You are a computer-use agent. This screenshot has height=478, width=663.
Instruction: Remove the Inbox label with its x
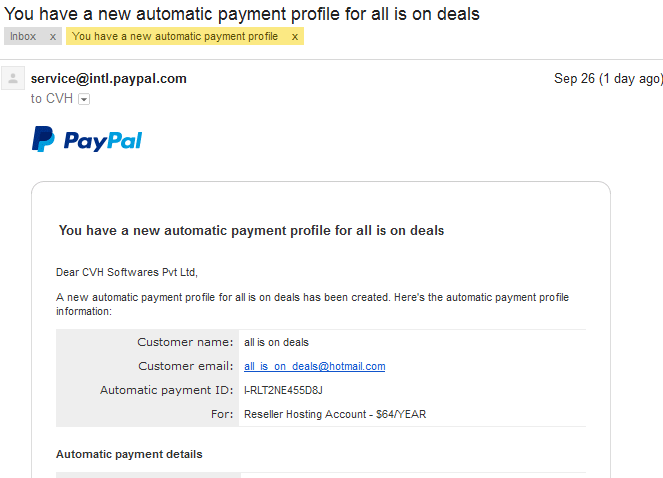tap(53, 37)
